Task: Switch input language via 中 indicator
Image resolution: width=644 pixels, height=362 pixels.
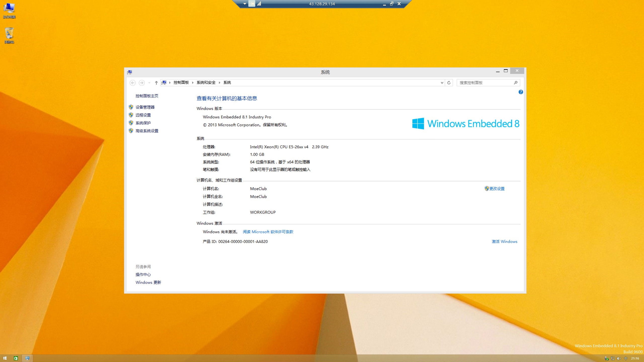Action: 626,358
